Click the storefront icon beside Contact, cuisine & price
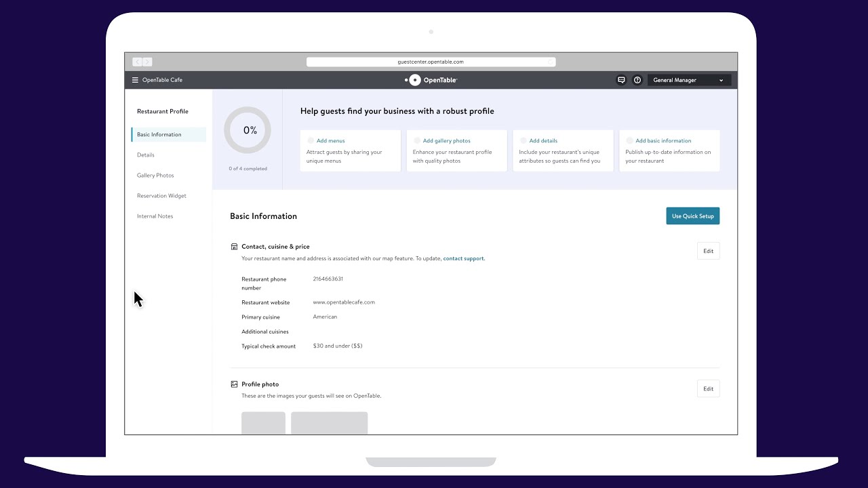The width and height of the screenshot is (868, 488). click(235, 247)
